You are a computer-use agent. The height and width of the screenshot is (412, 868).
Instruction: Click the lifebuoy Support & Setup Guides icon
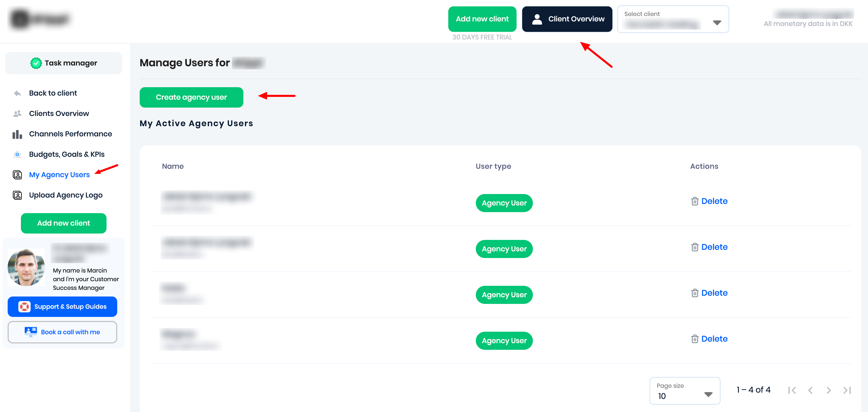[24, 306]
